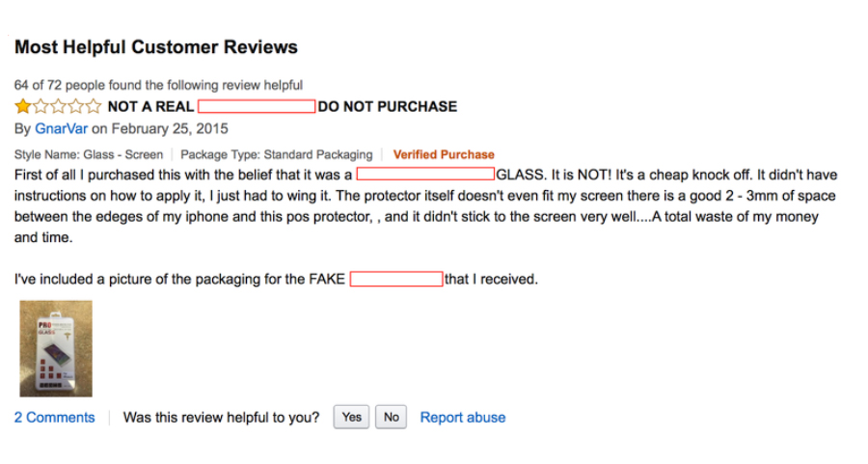Screen dimensions: 868x464
Task: Click the redacted box in the review title
Action: [257, 106]
